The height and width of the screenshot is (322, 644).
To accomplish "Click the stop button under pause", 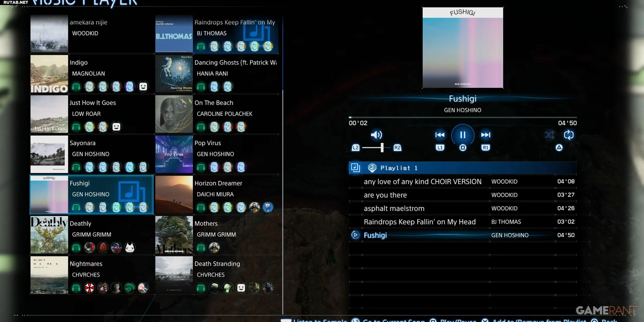I will coord(463,148).
